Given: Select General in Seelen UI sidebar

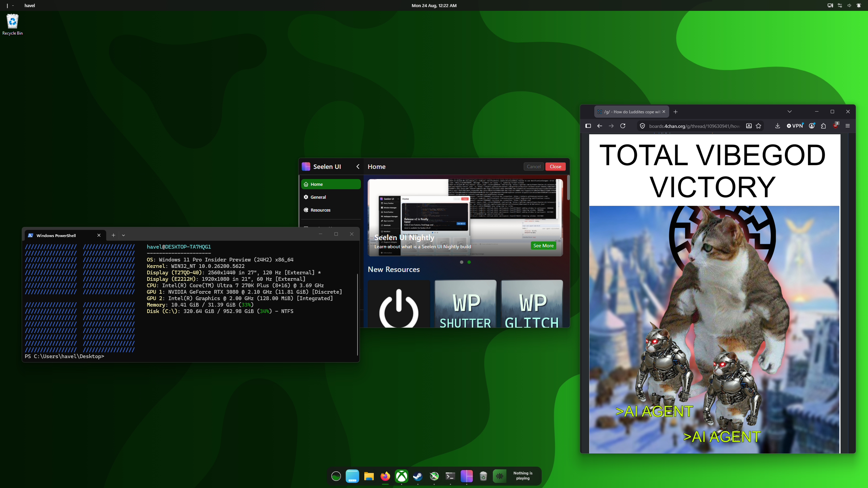Looking at the screenshot, I should (x=331, y=197).
